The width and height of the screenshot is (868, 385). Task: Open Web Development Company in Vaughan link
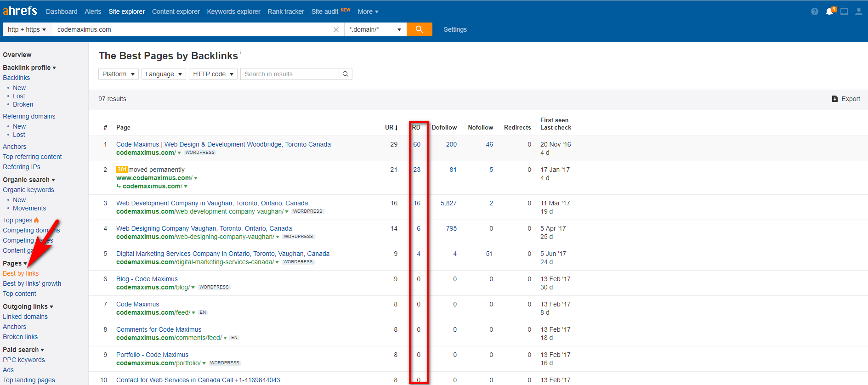click(x=212, y=203)
